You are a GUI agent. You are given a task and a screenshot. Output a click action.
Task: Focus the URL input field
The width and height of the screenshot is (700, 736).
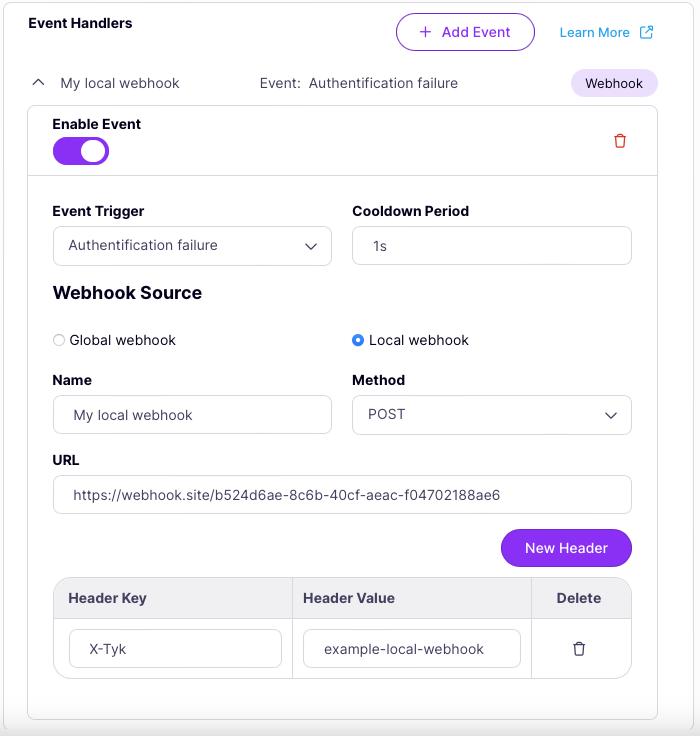click(x=342, y=495)
